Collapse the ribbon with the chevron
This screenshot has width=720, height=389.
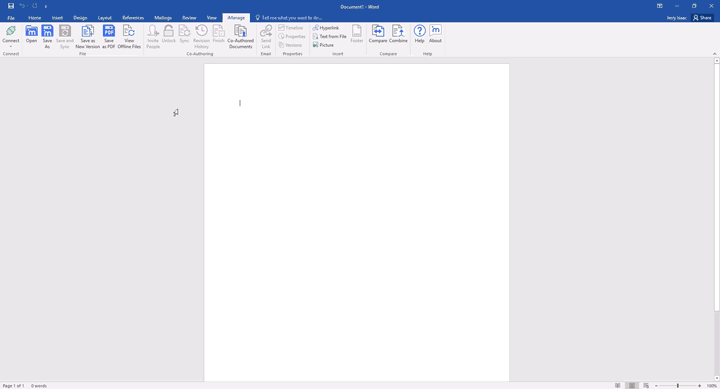click(x=714, y=54)
